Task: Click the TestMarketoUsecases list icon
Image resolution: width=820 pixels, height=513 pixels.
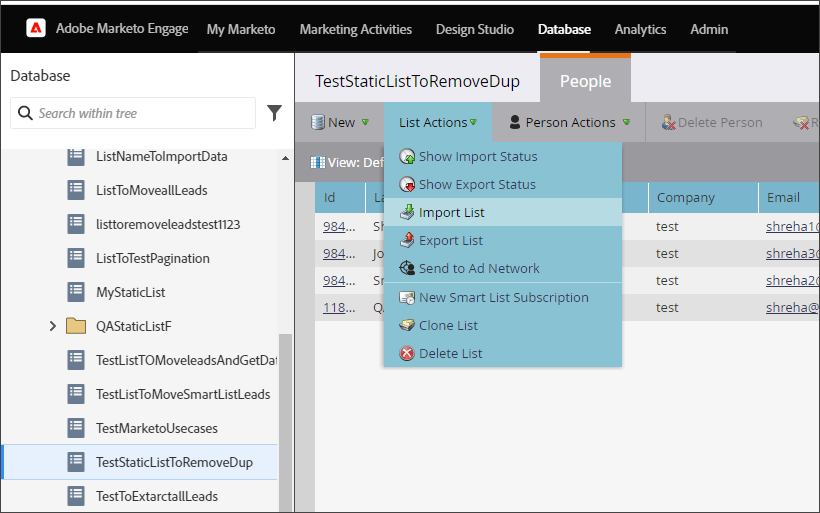Action: 76,428
